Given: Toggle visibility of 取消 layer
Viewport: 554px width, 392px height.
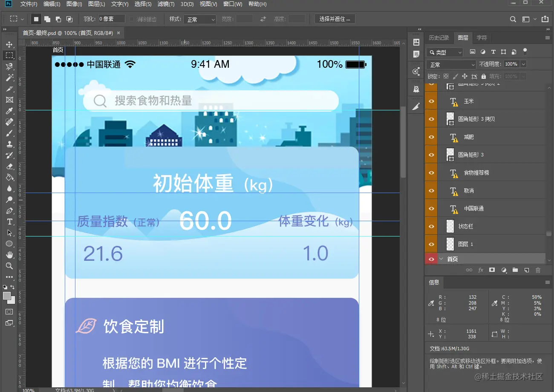Looking at the screenshot, I should point(431,190).
